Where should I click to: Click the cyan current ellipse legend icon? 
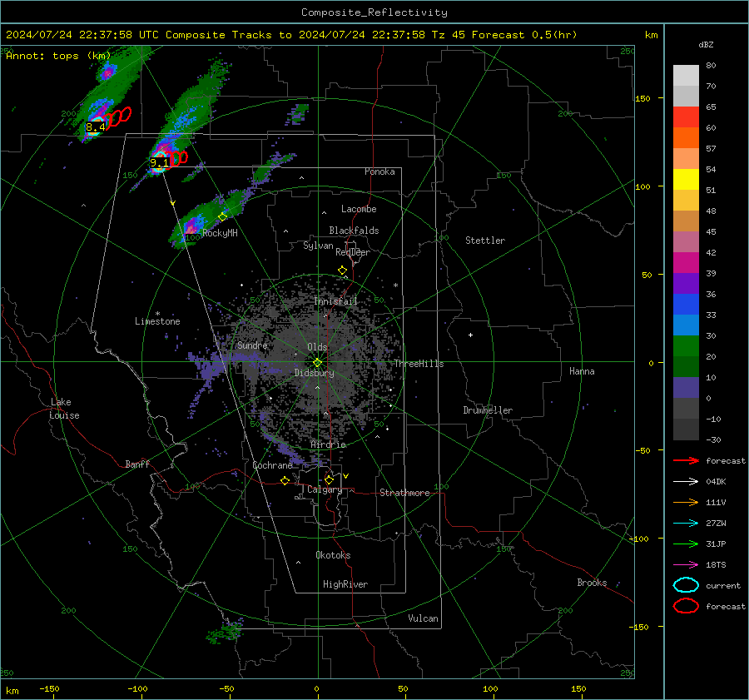point(686,585)
